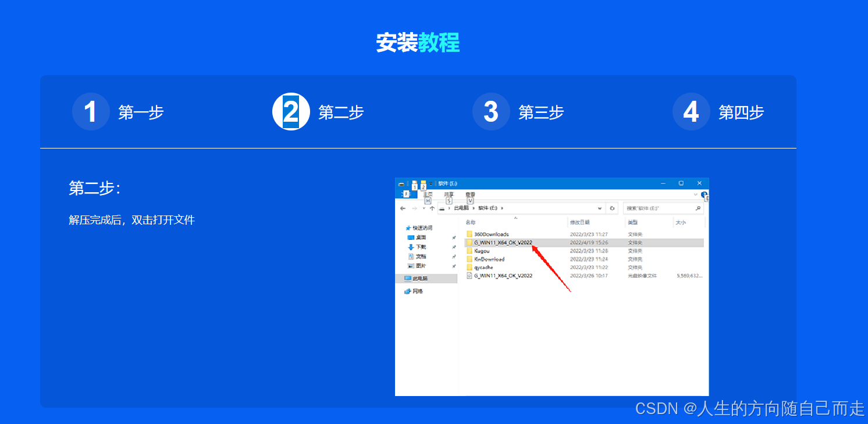Click refresh icon next to address bar
The height and width of the screenshot is (424, 868).
point(612,208)
